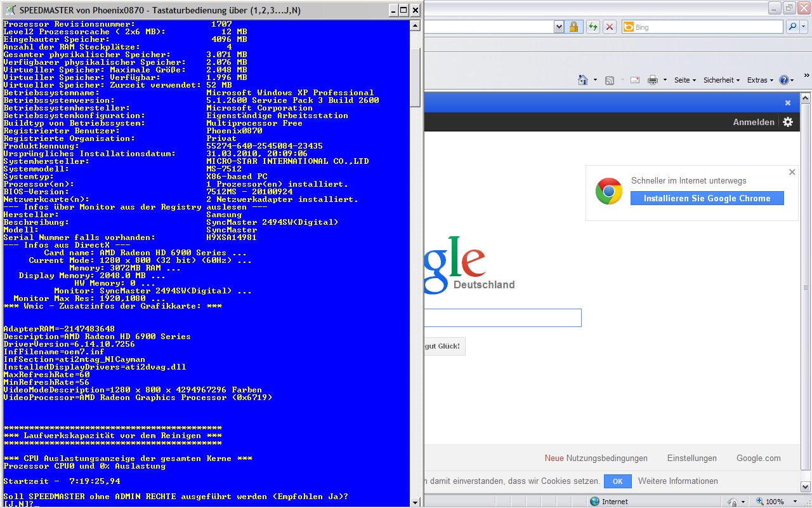Click the 'DriverVersion=6.14.10.7256' line
This screenshot has height=508, width=812.
[x=69, y=344]
